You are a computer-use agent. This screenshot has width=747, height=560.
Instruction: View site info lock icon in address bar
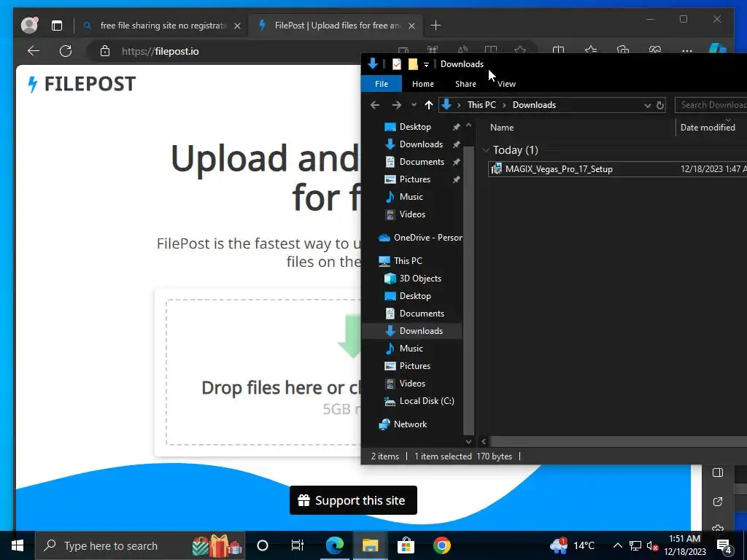(x=105, y=51)
